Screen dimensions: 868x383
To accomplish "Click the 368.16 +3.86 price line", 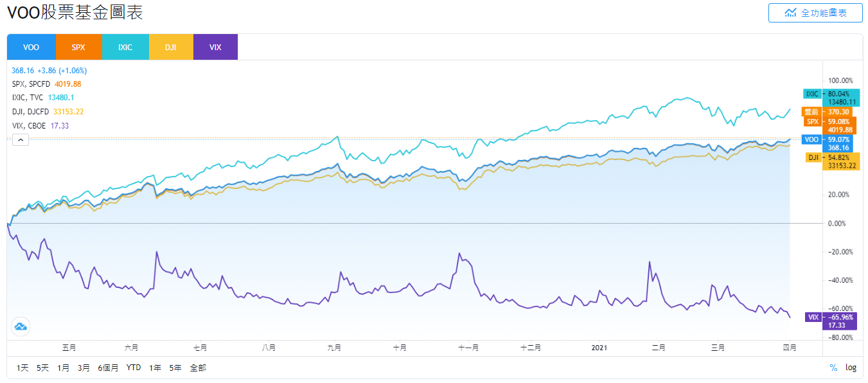I will (49, 70).
